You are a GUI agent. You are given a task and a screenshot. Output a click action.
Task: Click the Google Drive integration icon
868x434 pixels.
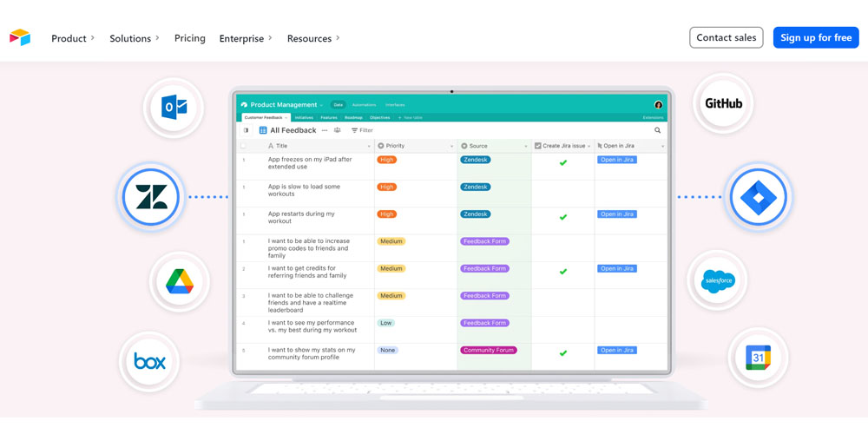tap(180, 281)
